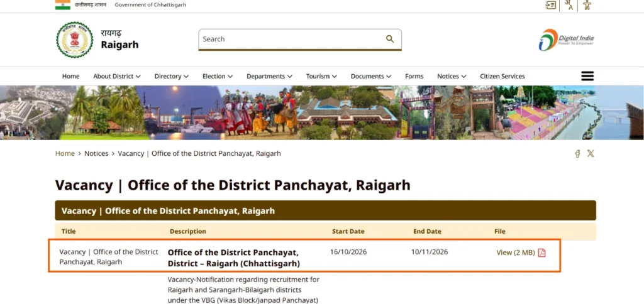The width and height of the screenshot is (644, 304).
Task: Click the vacancy title cell text
Action: pyautogui.click(x=109, y=257)
